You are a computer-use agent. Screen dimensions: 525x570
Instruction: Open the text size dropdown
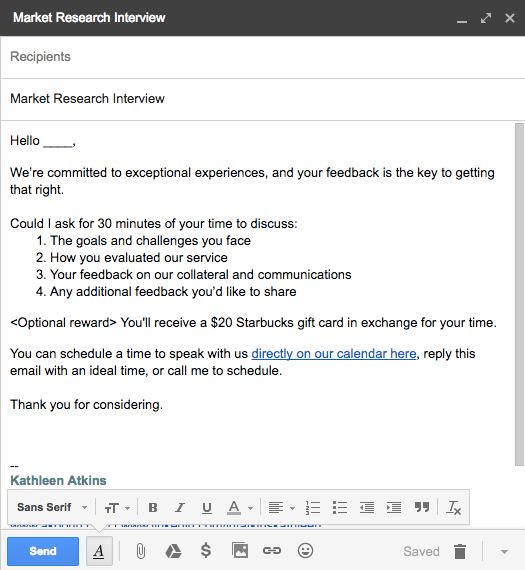pos(117,507)
